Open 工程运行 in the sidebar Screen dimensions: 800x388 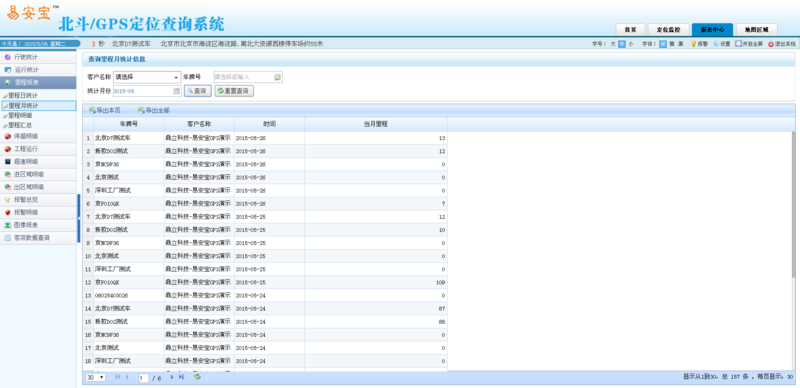(38, 149)
